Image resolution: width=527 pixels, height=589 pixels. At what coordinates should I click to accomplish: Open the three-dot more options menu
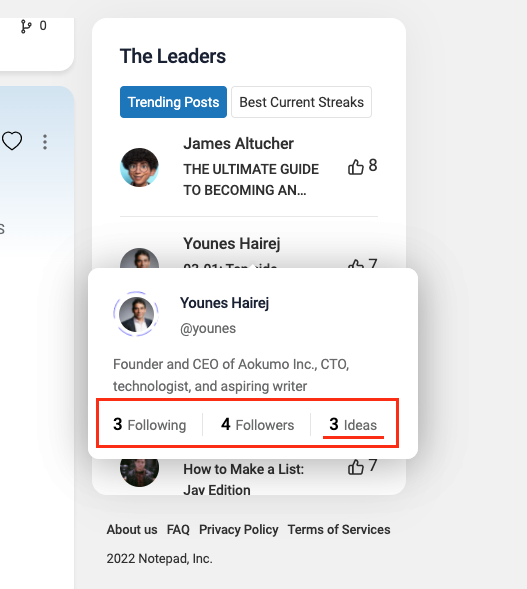point(45,142)
